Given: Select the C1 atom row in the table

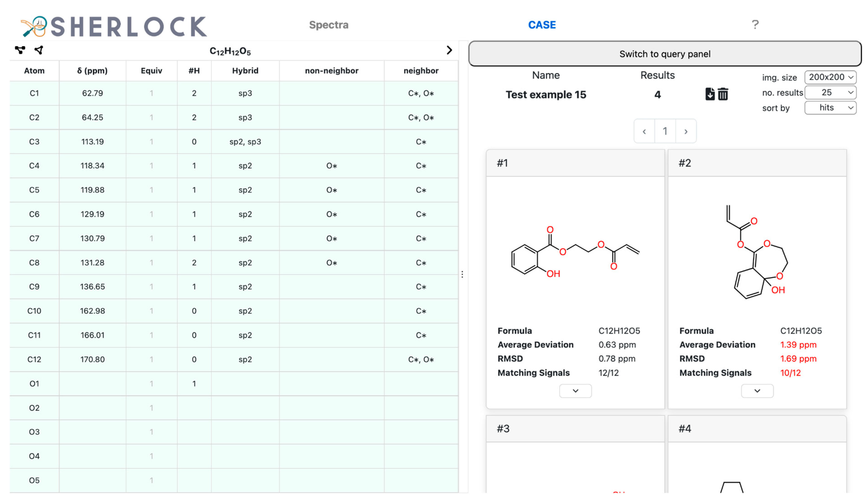Looking at the screenshot, I should [34, 93].
